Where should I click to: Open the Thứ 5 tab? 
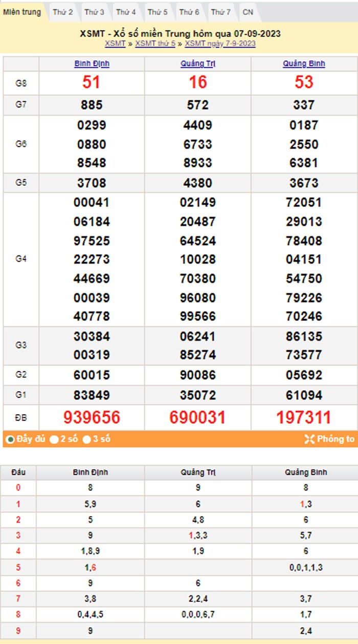click(158, 12)
